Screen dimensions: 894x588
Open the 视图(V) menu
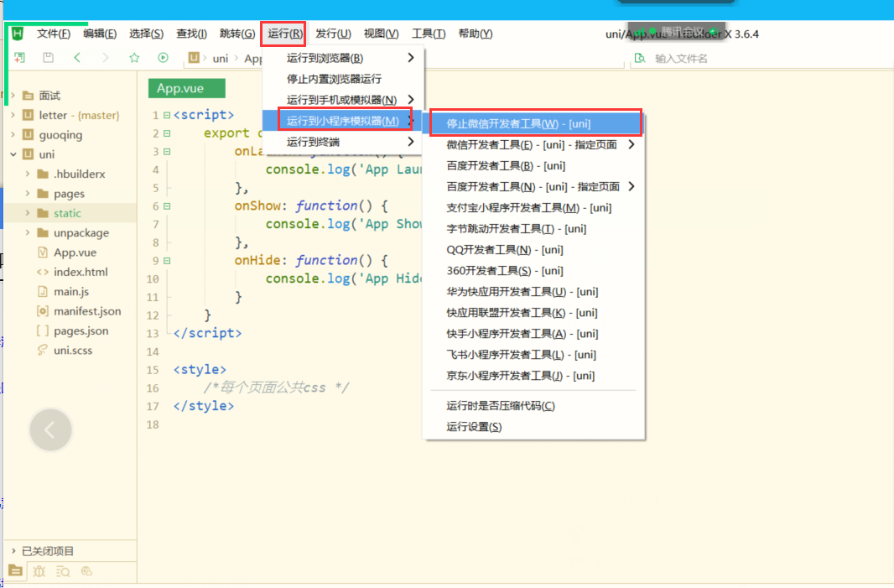(x=381, y=34)
